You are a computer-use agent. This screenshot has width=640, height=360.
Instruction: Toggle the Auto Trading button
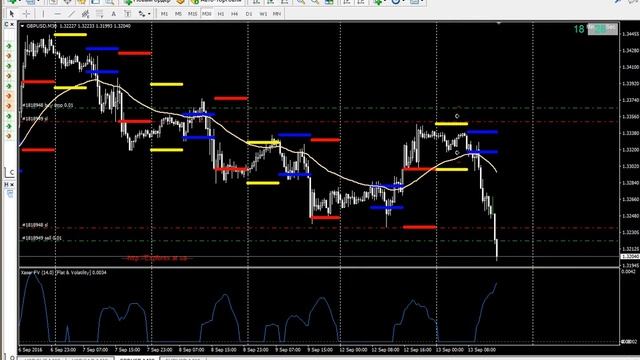coord(216,2)
